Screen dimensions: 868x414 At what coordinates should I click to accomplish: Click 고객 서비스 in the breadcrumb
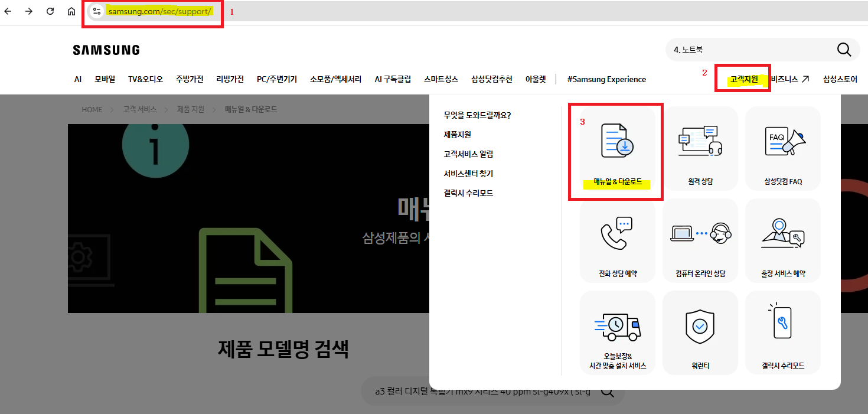point(140,109)
